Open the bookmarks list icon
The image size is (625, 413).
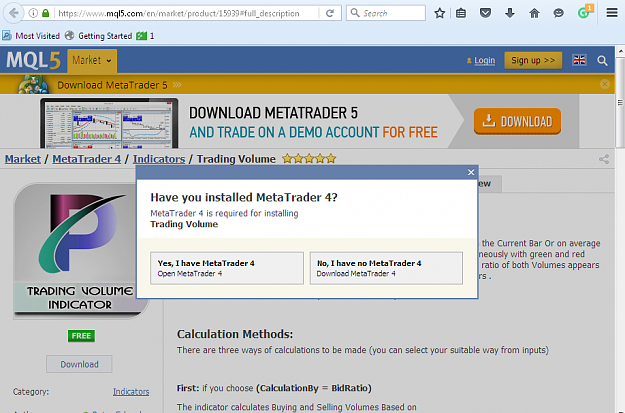click(461, 13)
